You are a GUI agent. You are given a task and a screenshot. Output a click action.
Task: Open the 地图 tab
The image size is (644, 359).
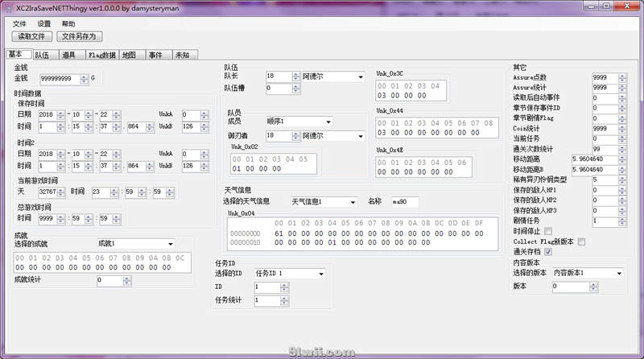[129, 55]
